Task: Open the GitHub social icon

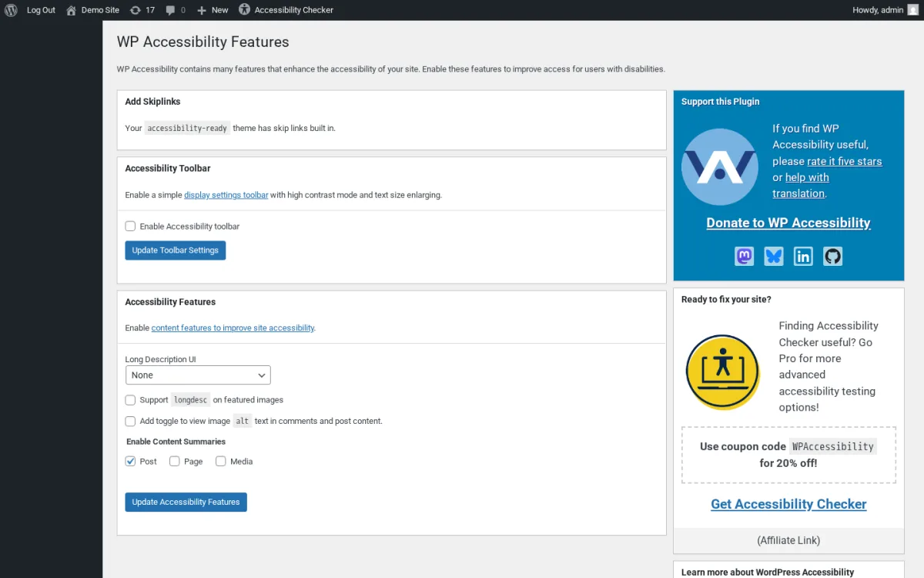Action: tap(832, 256)
